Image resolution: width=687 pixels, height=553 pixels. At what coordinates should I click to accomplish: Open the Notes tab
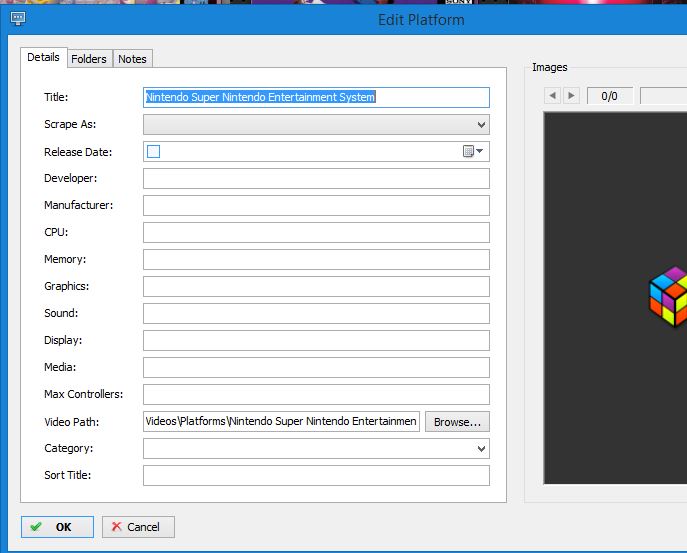132,59
